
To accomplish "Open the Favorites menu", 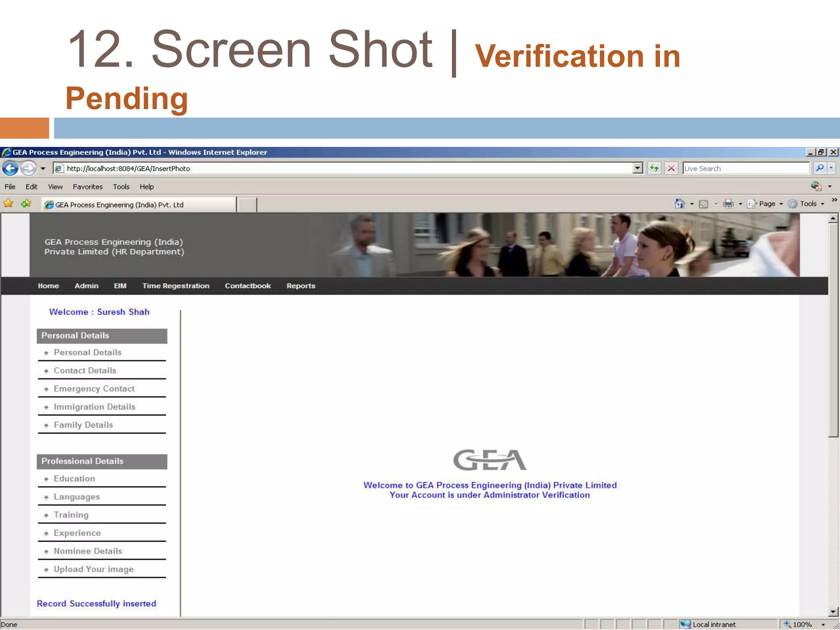I will click(x=88, y=187).
